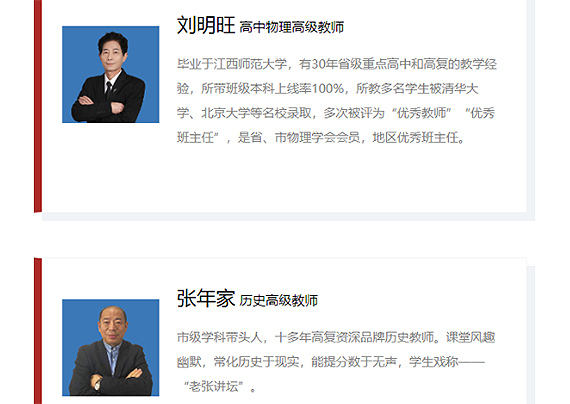Click the “老张讲坛” quoted nickname
Image resolution: width=570 pixels, height=404 pixels.
[213, 386]
